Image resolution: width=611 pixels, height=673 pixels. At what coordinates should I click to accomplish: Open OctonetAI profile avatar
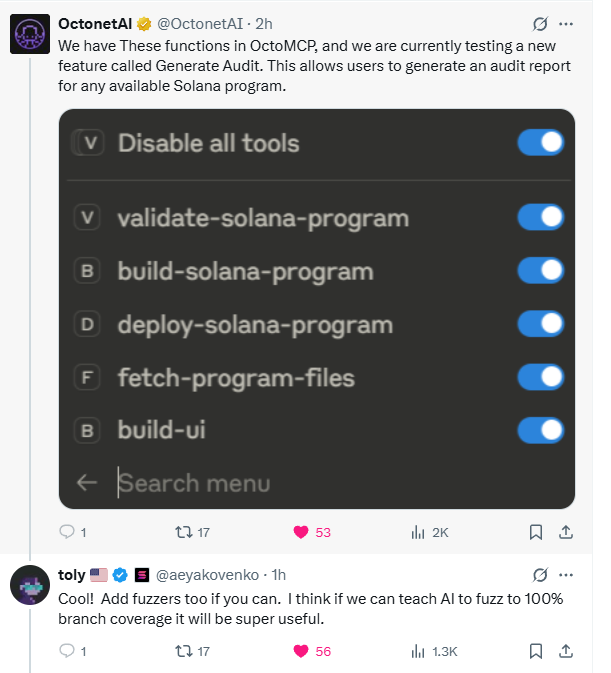pos(30,34)
